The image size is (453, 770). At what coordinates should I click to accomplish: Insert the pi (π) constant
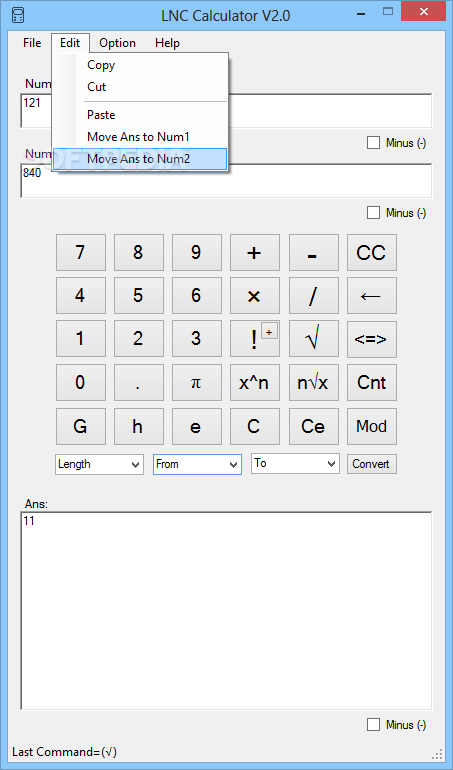pos(197,383)
